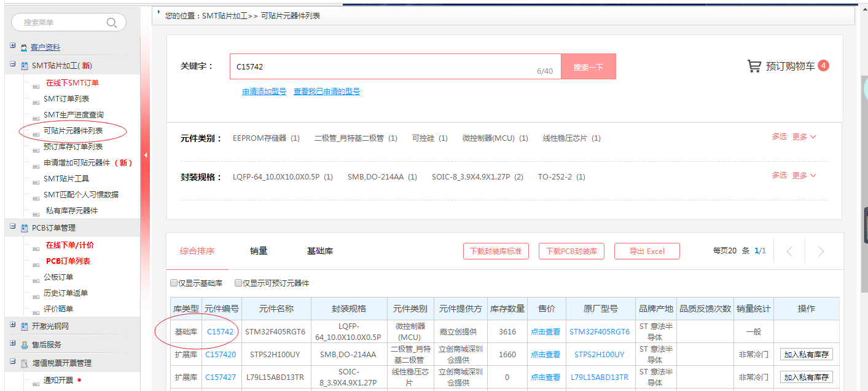Focus the 关键字 search input field

[381, 66]
